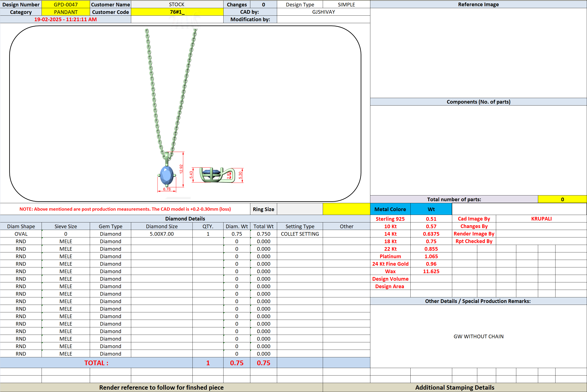587x392 pixels.
Task: Click the 5.43 dimension label
Action: [191, 175]
